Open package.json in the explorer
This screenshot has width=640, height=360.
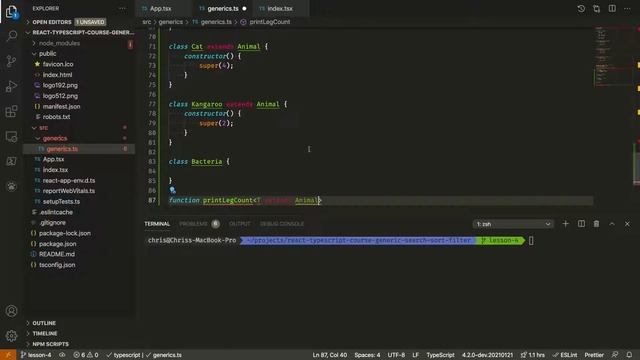tap(57, 244)
